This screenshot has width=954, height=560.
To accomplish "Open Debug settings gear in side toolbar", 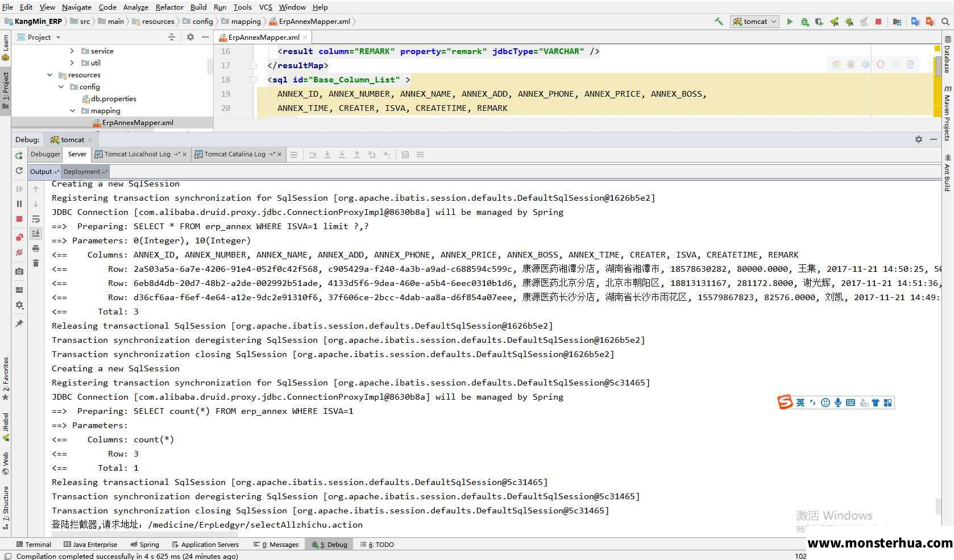I will click(19, 305).
